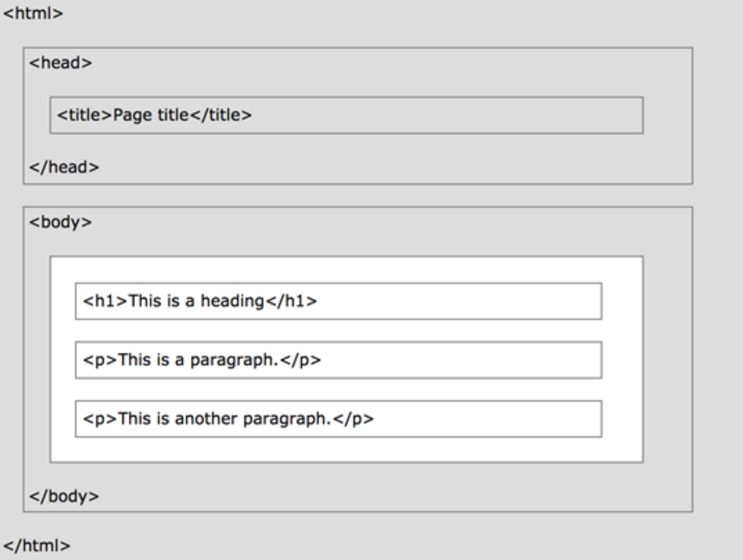Select <p> tag before 'This is another paragraph.'
743x560 pixels.
pos(100,419)
